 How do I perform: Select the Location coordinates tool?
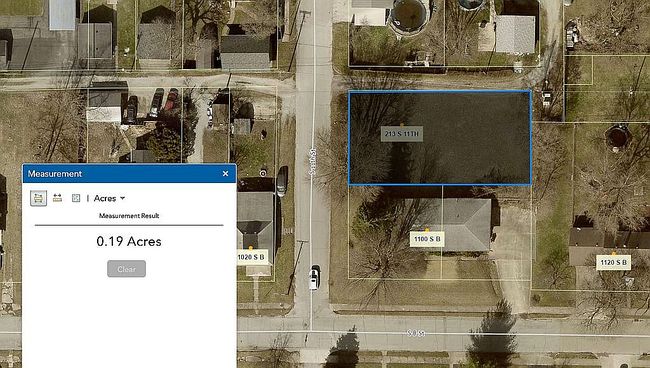pos(76,198)
